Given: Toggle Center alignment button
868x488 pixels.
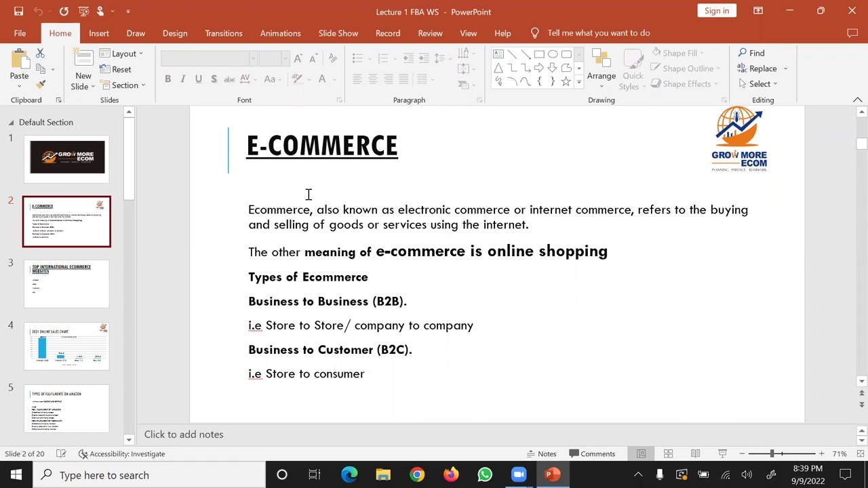Looking at the screenshot, I should (x=372, y=79).
